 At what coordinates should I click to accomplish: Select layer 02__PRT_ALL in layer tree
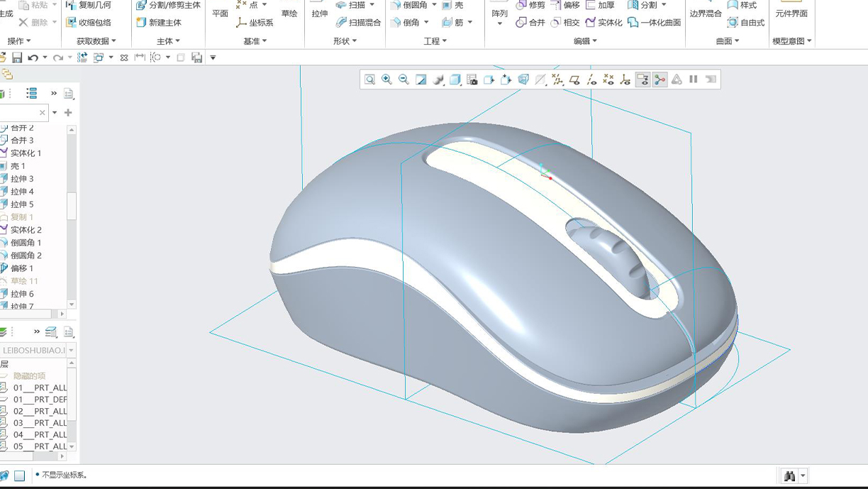[x=34, y=411]
